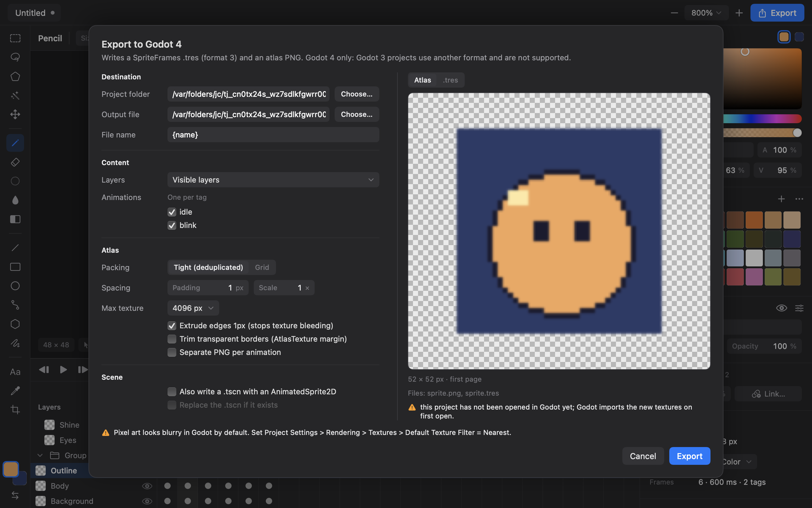The image size is (812, 508).
Task: Click Choose... for Project folder
Action: (x=357, y=94)
